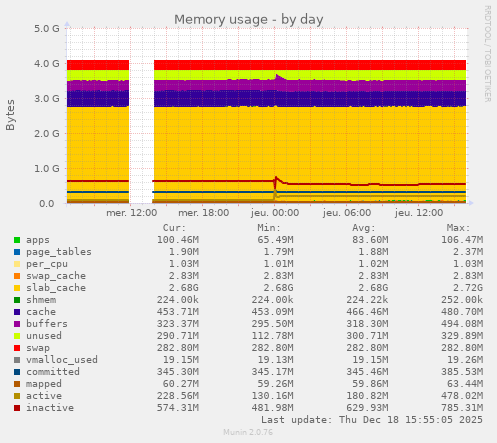Click the 'unused' legend label
The width and height of the screenshot is (497, 443).
click(x=44, y=336)
